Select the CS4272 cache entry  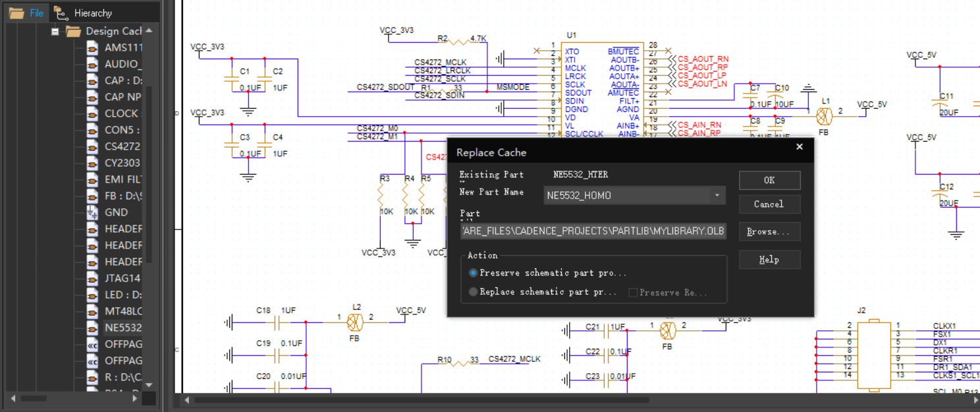tap(123, 146)
